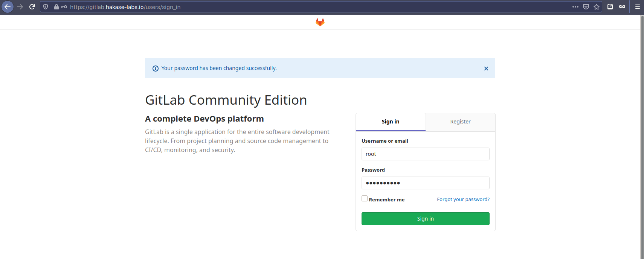644x259 pixels.
Task: Open saved logins via the key icon
Action: coord(64,7)
